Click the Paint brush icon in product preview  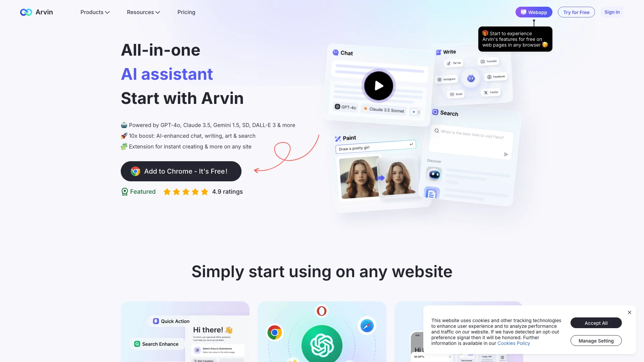point(337,138)
